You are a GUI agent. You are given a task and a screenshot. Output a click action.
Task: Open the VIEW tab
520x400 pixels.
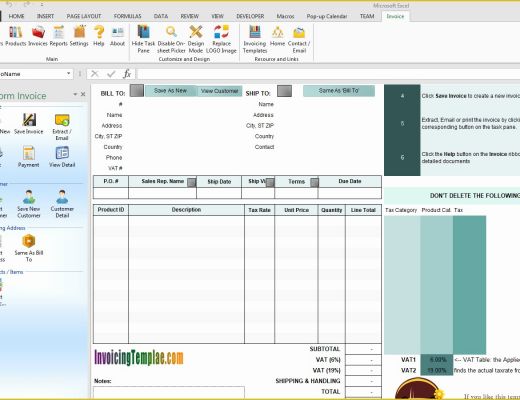(217, 16)
